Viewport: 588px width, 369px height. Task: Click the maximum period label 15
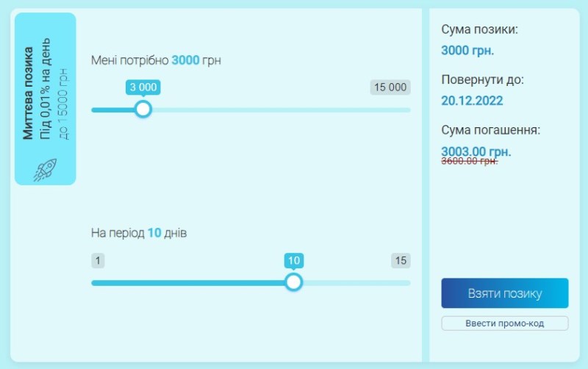click(x=401, y=261)
